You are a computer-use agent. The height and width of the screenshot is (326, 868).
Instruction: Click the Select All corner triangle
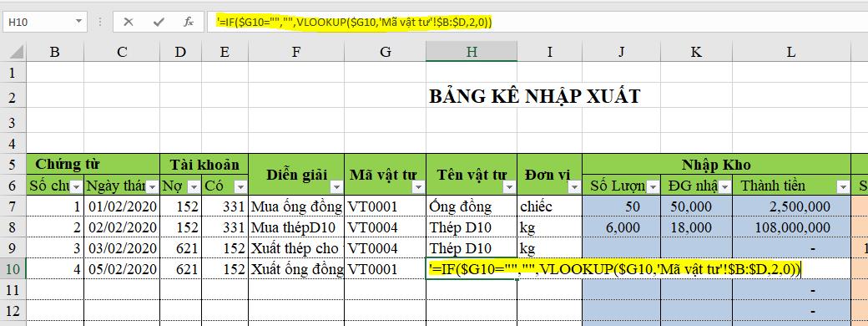17,52
